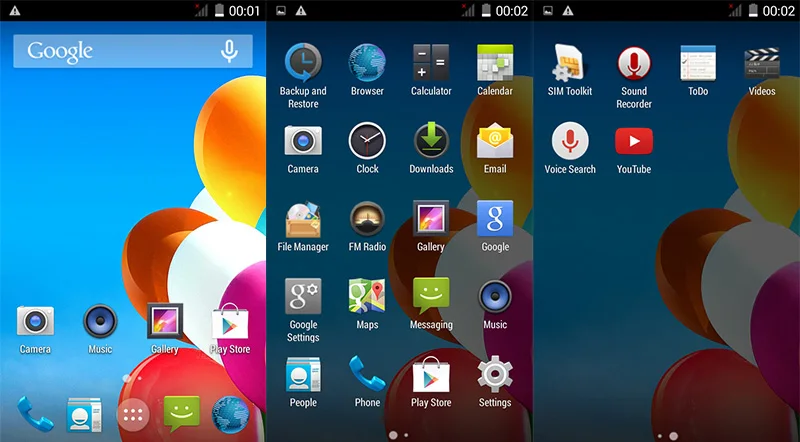Open Music in the app drawer grid
The height and width of the screenshot is (442, 800).
495,297
